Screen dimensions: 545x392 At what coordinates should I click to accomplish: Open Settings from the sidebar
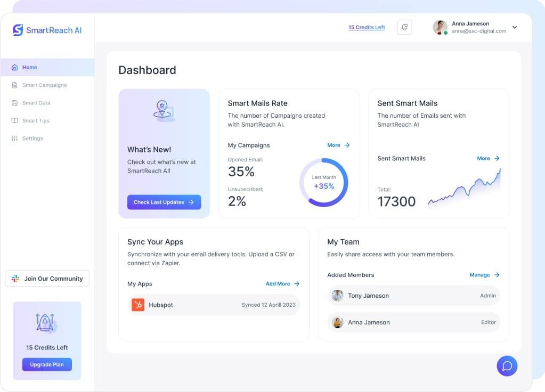[x=32, y=138]
